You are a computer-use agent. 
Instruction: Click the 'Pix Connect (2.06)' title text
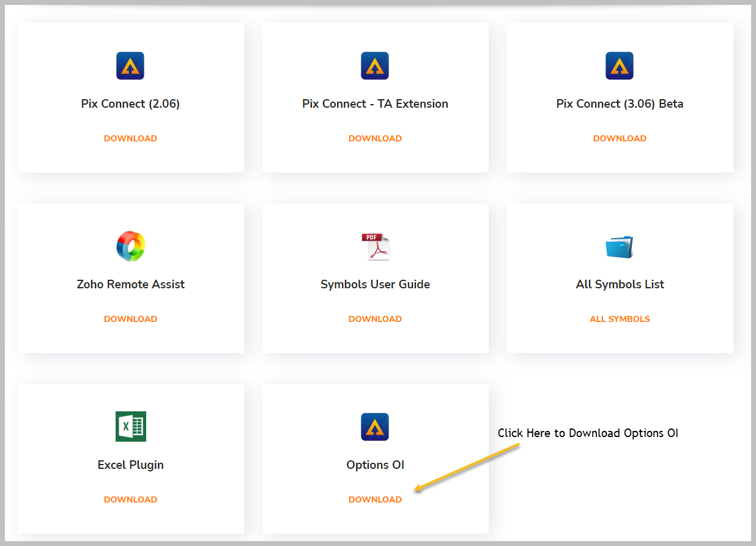coord(130,104)
